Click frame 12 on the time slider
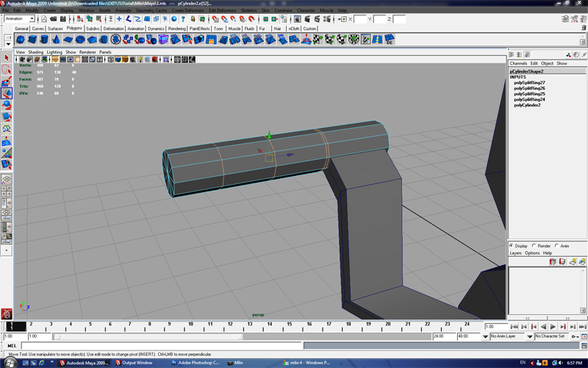The image size is (588, 368). tap(230, 325)
